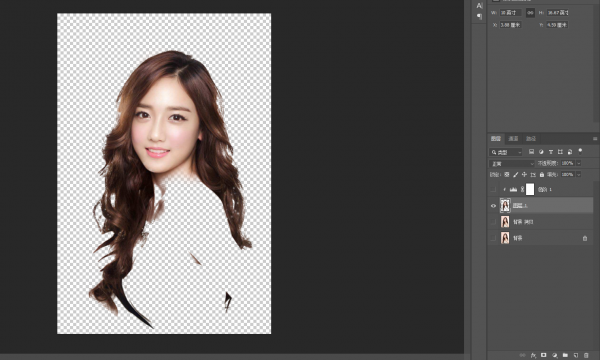Select the Layer 1 name
Screen dimensions: 600x360
(520, 206)
